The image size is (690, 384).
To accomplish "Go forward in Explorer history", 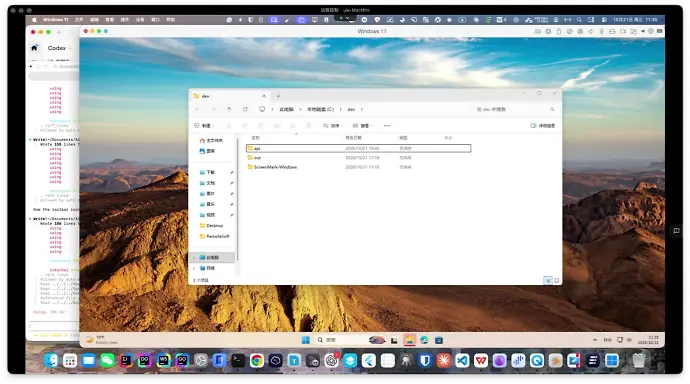I will (213, 109).
